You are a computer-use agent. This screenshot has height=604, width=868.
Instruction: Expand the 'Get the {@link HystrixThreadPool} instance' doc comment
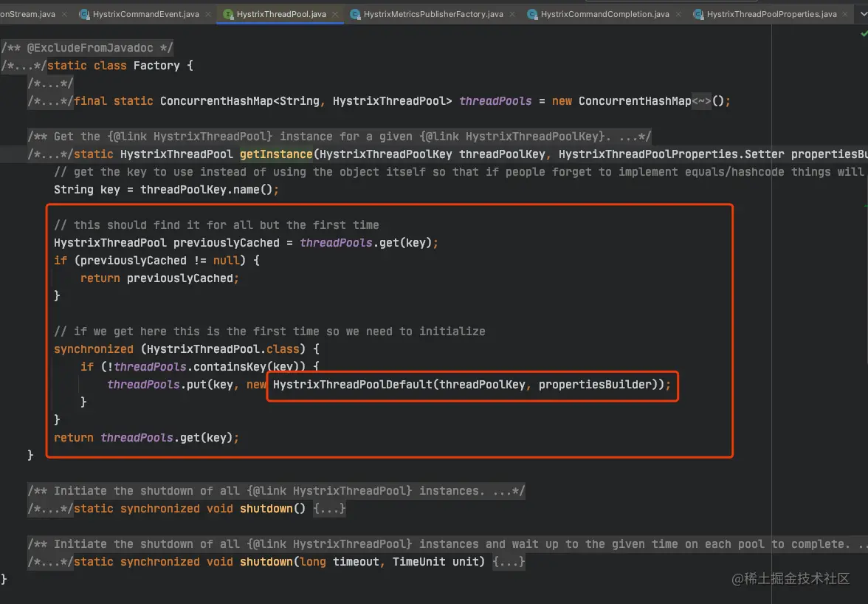[340, 136]
